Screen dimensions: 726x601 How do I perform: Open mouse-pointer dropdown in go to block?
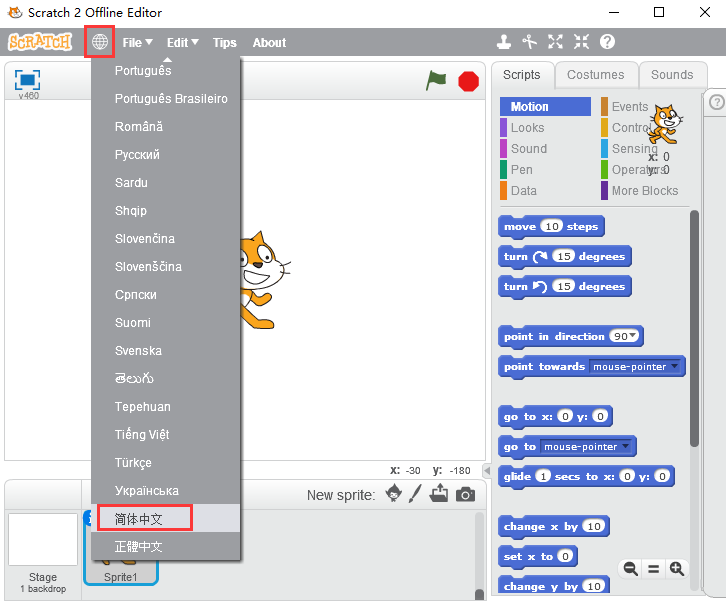click(626, 446)
